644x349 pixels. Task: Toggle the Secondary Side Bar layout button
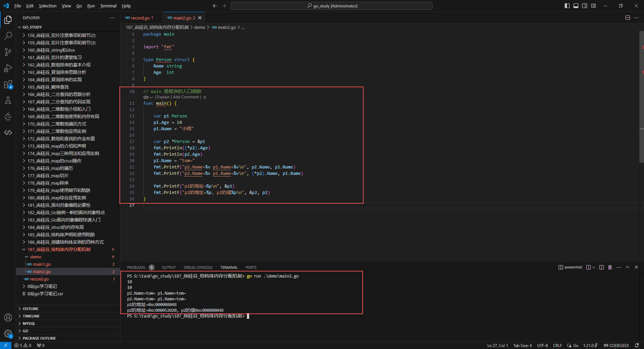[585, 6]
